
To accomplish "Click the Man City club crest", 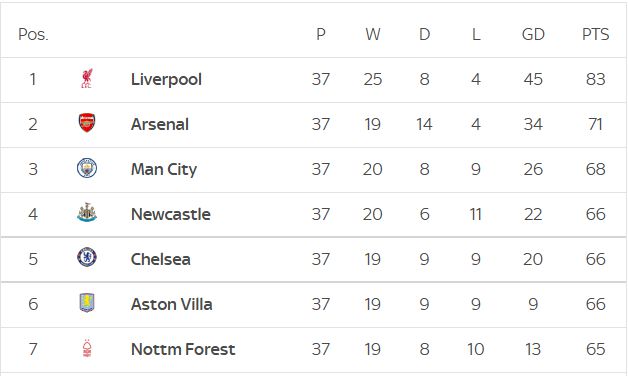I will coord(87,168).
